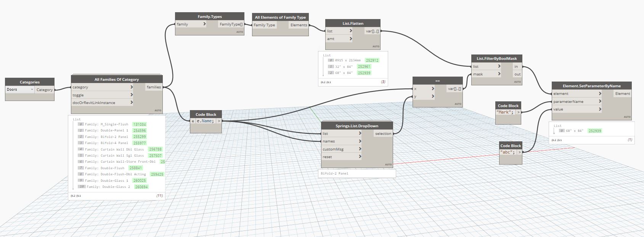Select element ID 252912 in Flatten preview
Viewport: 644px width, 237px height.
[372, 60]
